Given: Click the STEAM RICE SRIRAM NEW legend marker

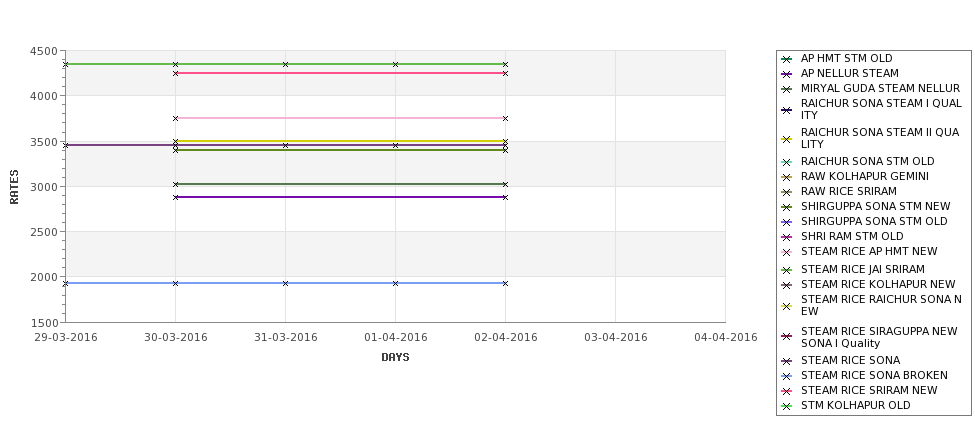Looking at the screenshot, I should [787, 391].
